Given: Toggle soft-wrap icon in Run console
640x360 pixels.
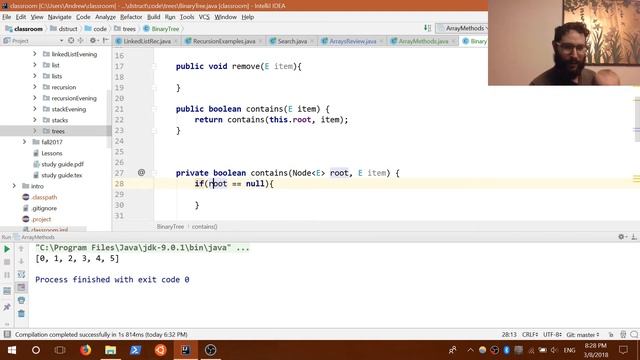Looking at the screenshot, I should [x=21, y=275].
